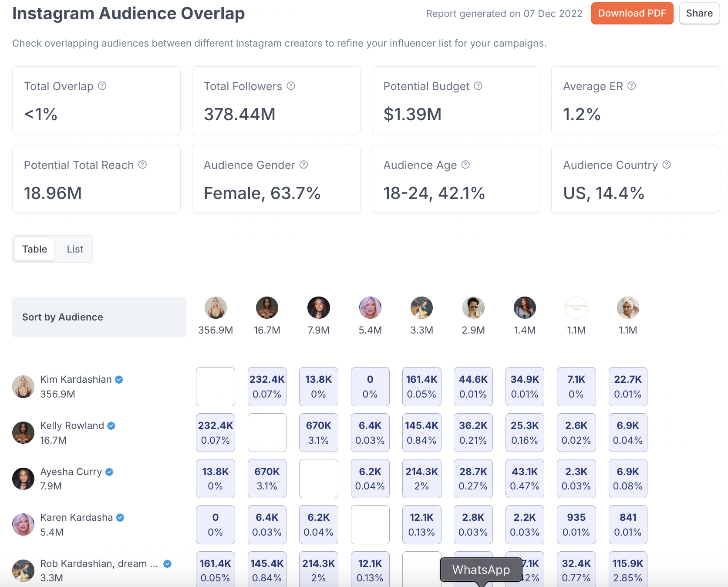The image size is (728, 587).
Task: Click the Total Overlap help icon
Action: click(102, 86)
